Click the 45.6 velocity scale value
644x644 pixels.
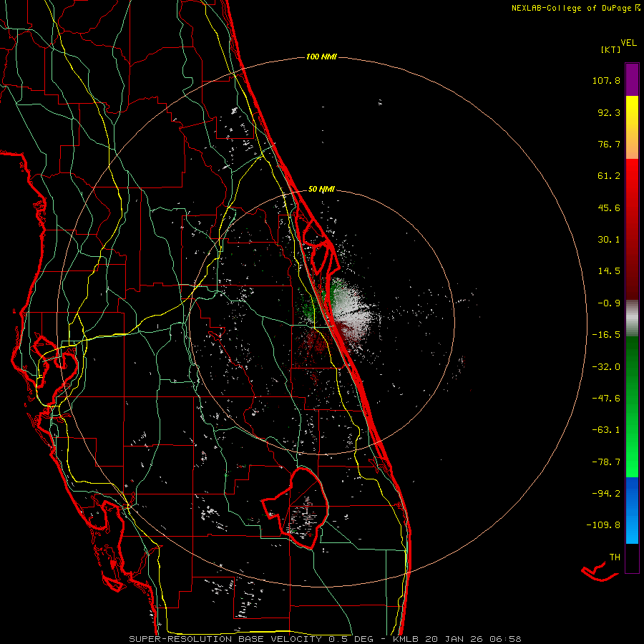coord(609,208)
